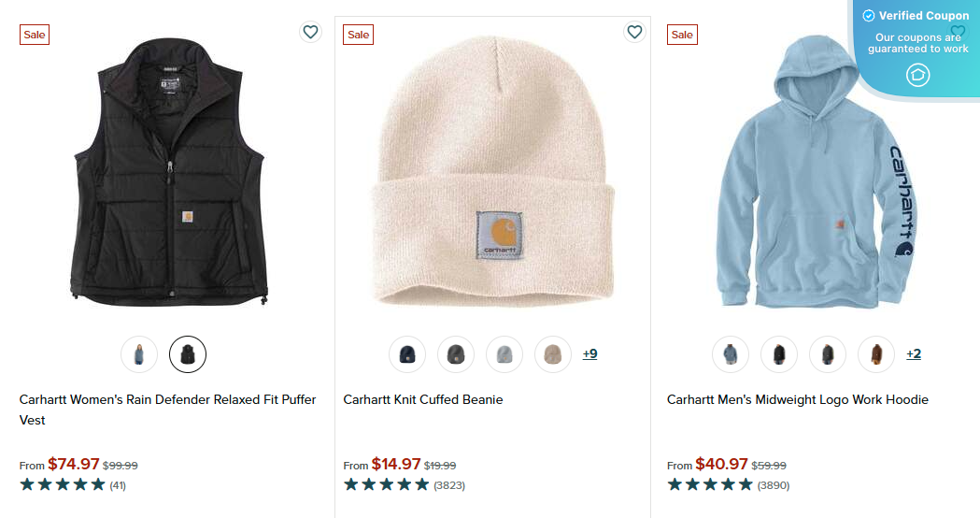
Task: Click the Sale tag on the beanie
Action: (359, 35)
